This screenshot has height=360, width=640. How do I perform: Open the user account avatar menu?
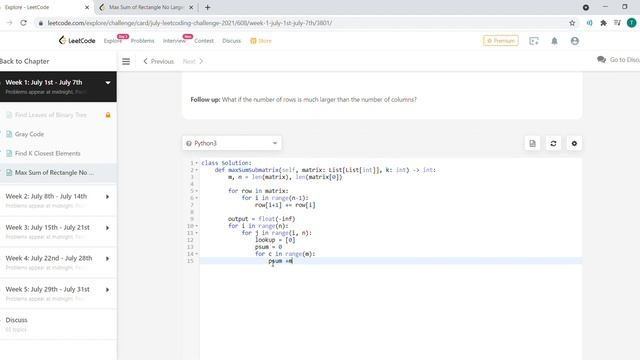point(575,41)
